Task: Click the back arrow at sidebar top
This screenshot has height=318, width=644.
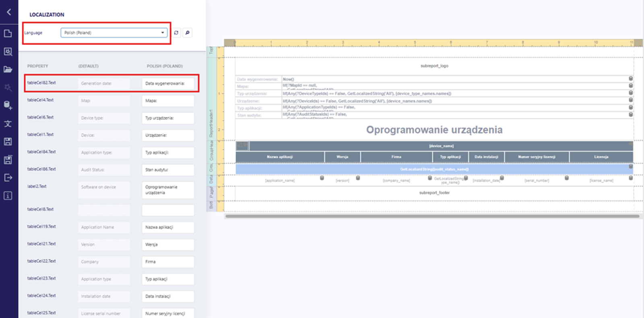Action: click(8, 12)
